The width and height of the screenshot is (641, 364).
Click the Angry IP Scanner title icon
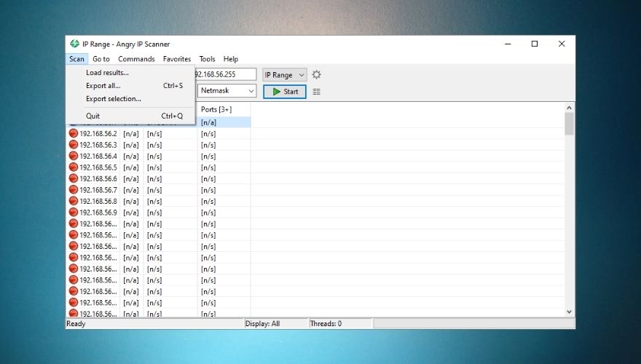[x=74, y=44]
